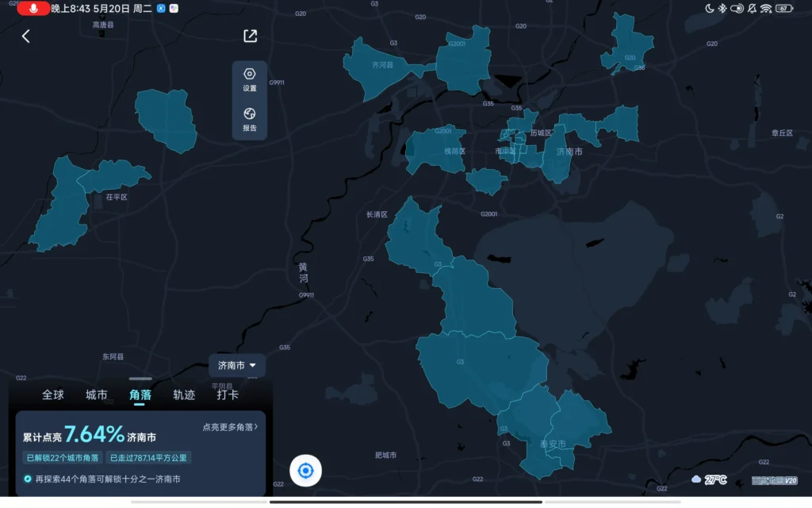Tap the 已走过787.14平方公里 tag

click(150, 457)
